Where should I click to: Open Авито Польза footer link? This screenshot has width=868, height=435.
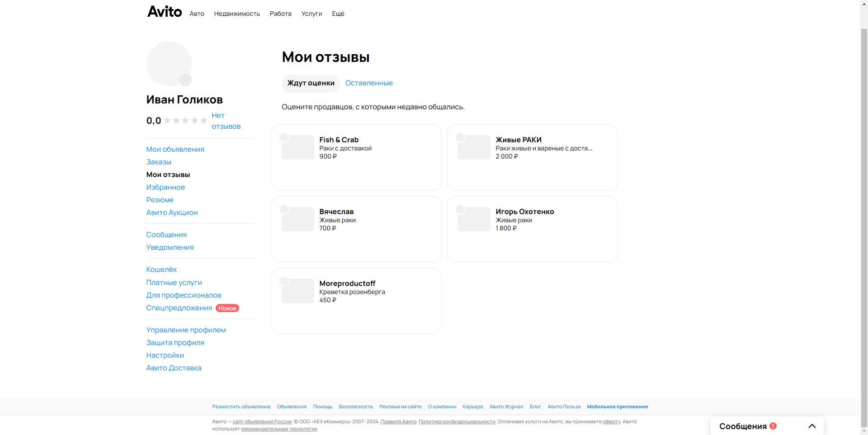point(564,407)
